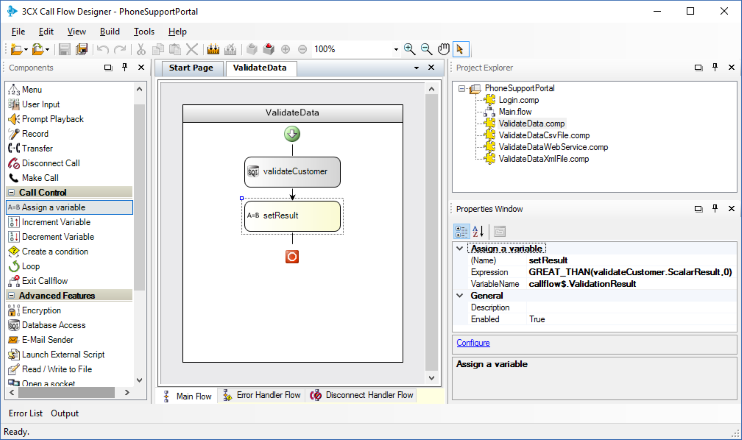
Task: Select the Pan hand tool
Action: click(443, 49)
